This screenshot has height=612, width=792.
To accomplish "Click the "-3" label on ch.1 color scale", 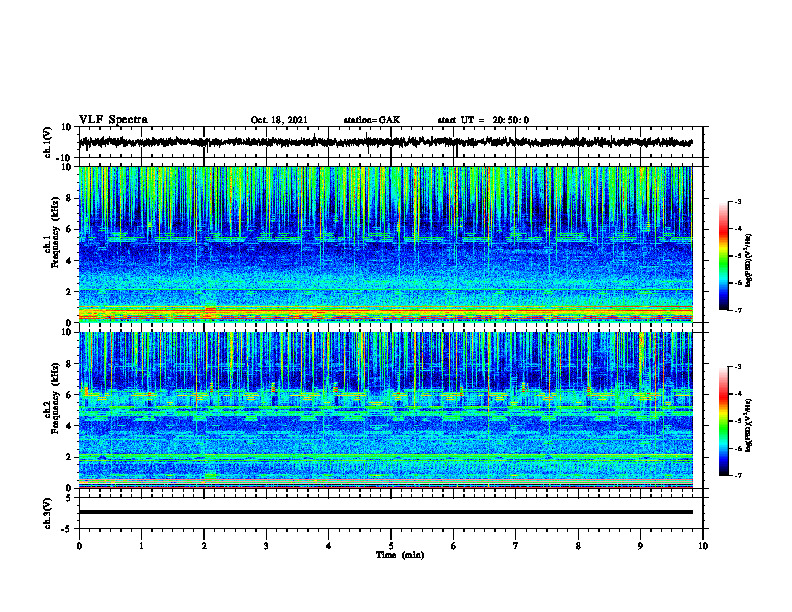I will click(x=737, y=201).
